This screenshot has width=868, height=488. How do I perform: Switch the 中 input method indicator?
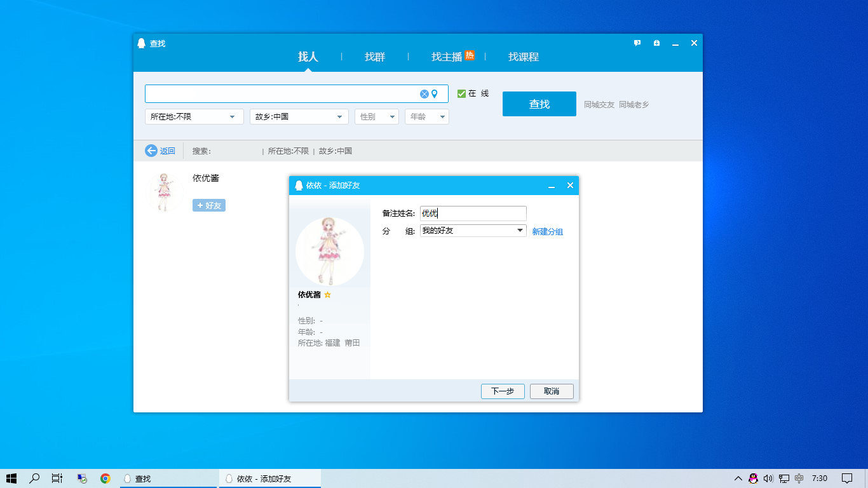[799, 478]
